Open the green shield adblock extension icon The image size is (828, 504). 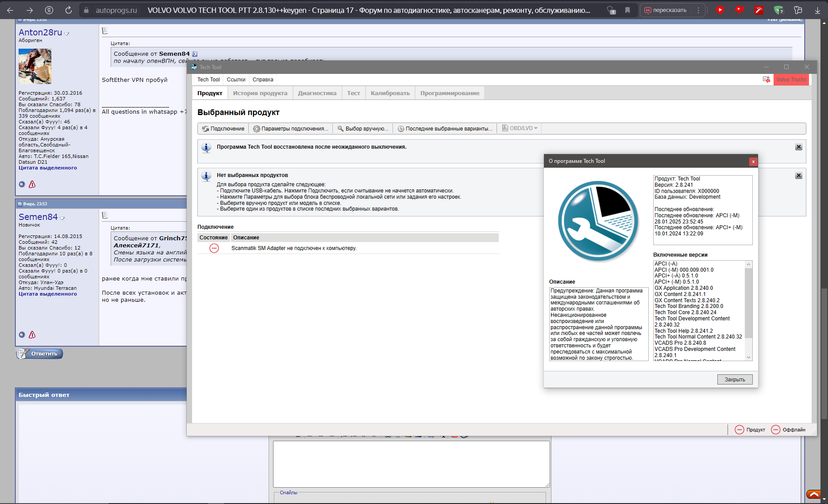tap(778, 10)
